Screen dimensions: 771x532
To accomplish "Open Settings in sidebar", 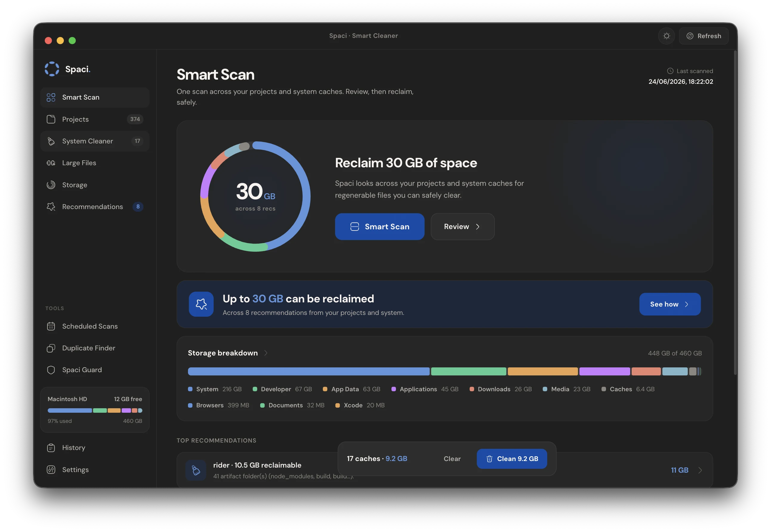I will click(x=95, y=470).
